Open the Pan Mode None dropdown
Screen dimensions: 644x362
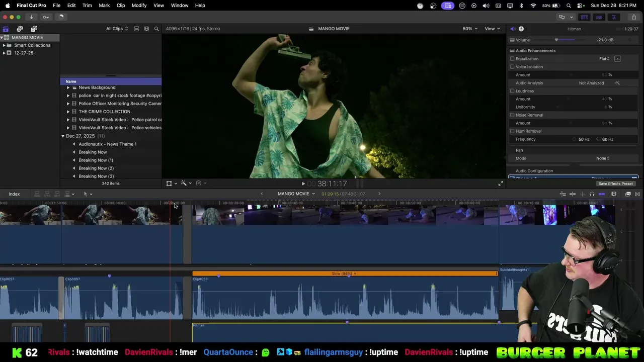(603, 158)
